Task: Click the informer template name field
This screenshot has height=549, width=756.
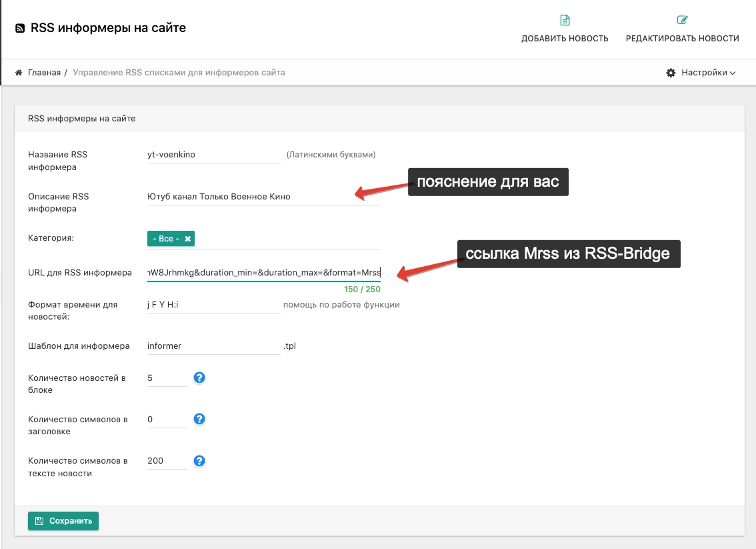Action: point(213,346)
